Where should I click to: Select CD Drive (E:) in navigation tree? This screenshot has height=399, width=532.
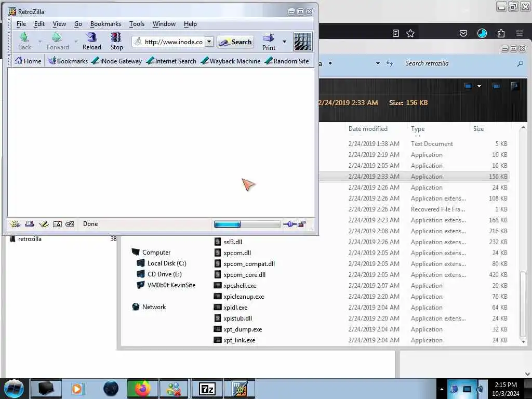click(159, 274)
